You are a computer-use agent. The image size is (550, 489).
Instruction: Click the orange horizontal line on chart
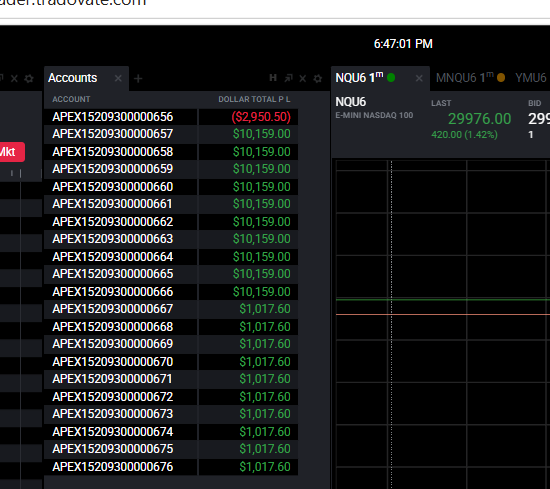coord(443,315)
